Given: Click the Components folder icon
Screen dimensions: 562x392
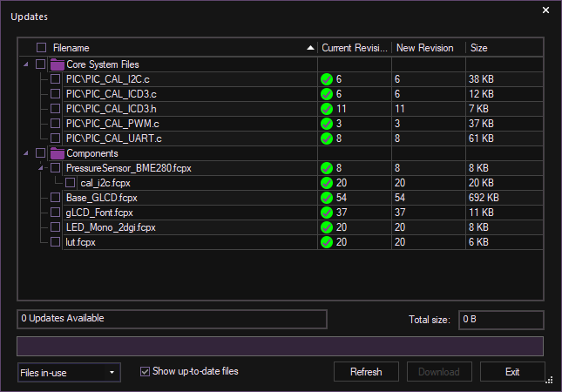Looking at the screenshot, I should (x=58, y=153).
